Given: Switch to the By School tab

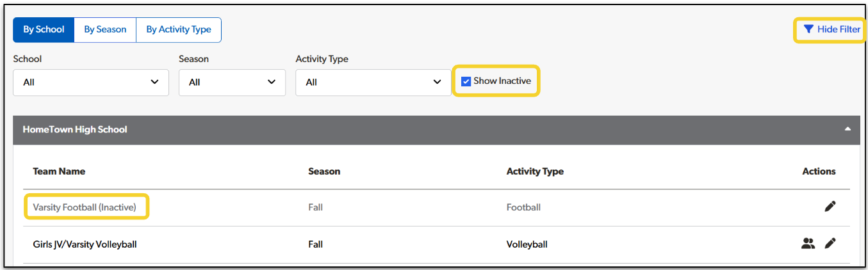Looking at the screenshot, I should (44, 29).
